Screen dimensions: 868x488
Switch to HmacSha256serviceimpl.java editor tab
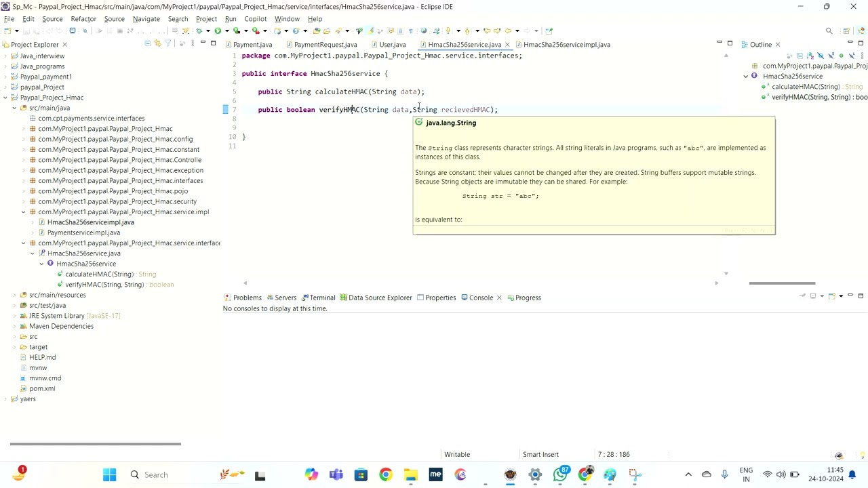[561, 45]
